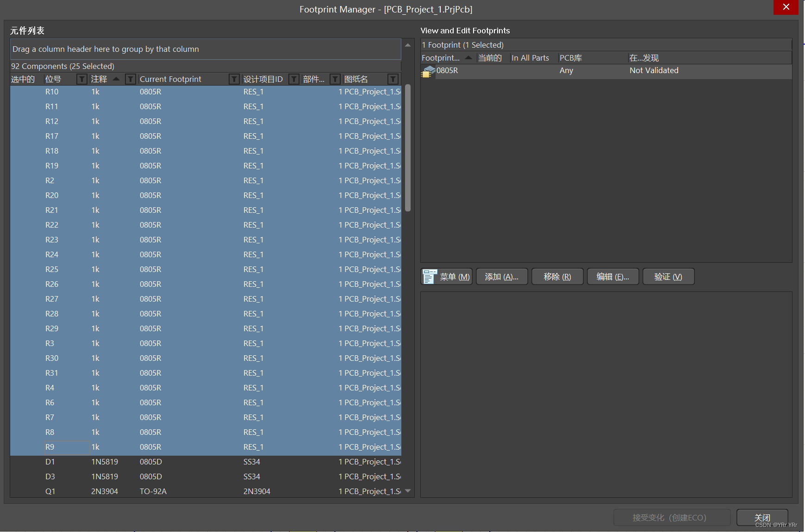Select component row R27
Screen dimensions: 805x532
coord(206,299)
